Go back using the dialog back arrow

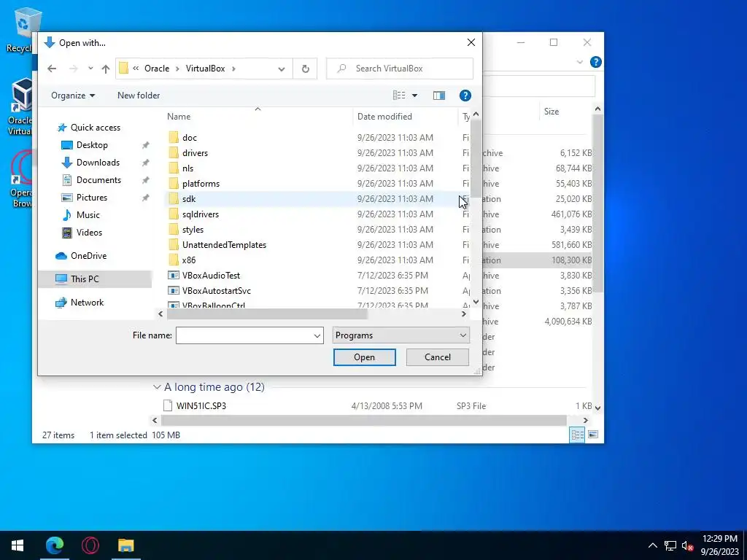tap(52, 69)
